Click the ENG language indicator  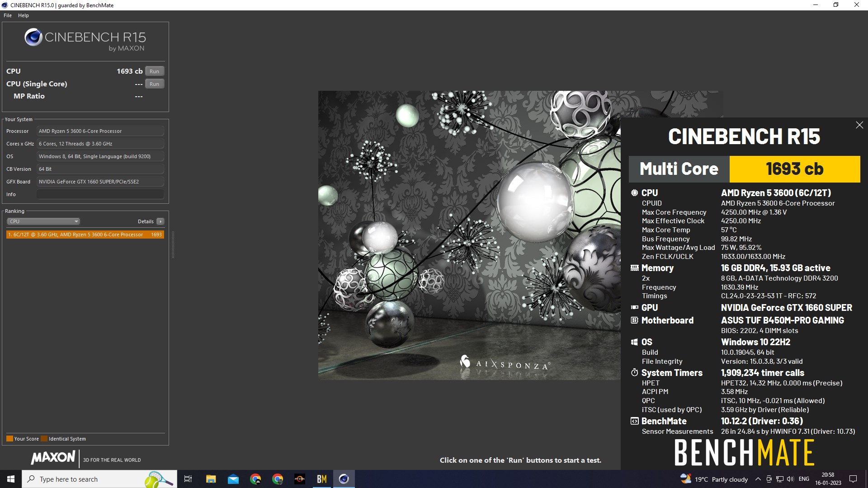click(x=804, y=479)
